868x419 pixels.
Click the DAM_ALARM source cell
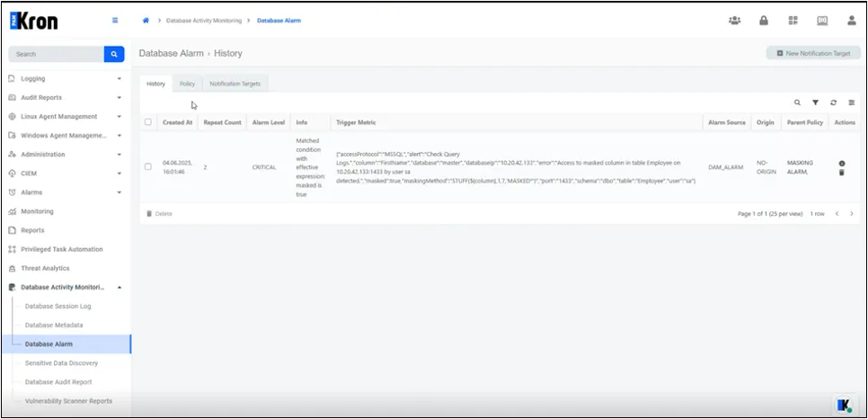(x=725, y=167)
